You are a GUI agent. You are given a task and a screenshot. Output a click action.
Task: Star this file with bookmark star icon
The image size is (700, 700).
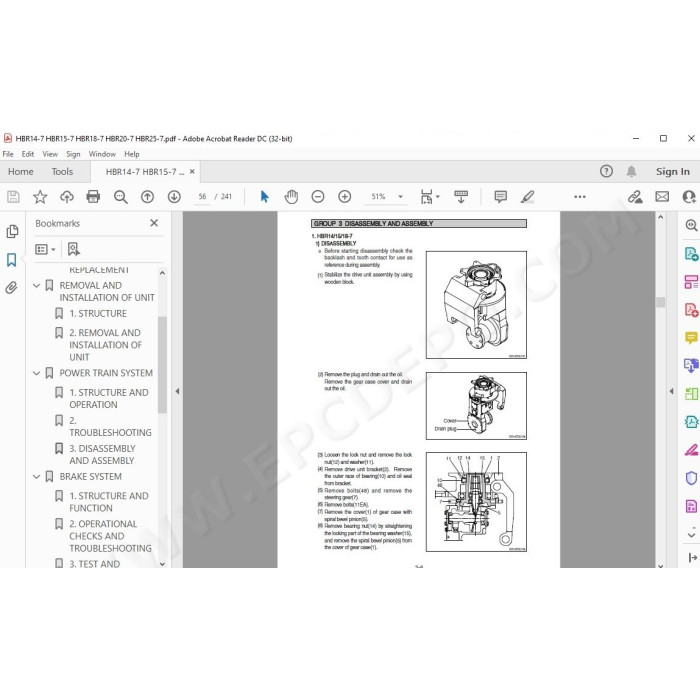pyautogui.click(x=40, y=196)
